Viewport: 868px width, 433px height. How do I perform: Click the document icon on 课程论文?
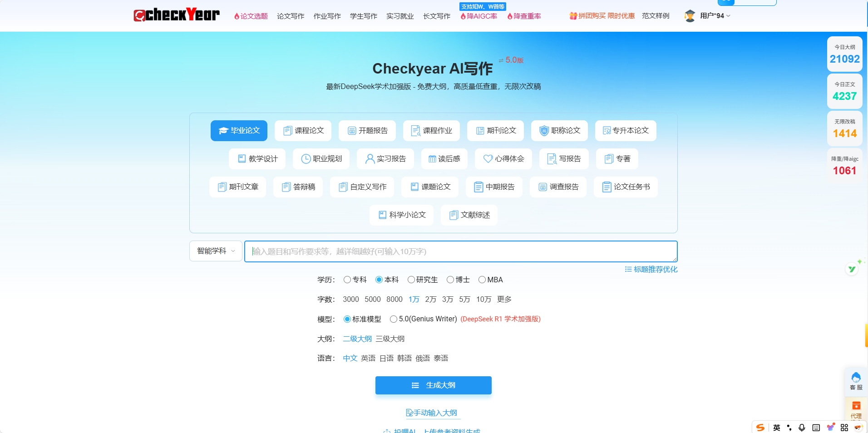coord(287,131)
